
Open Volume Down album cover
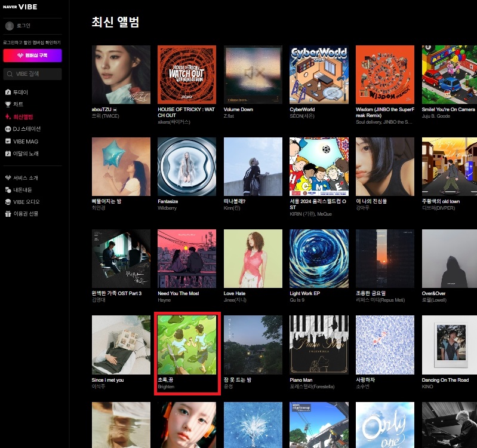pos(253,75)
